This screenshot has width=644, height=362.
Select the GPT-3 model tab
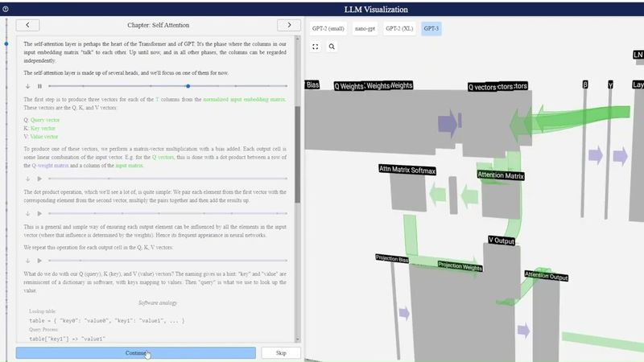[x=431, y=29]
